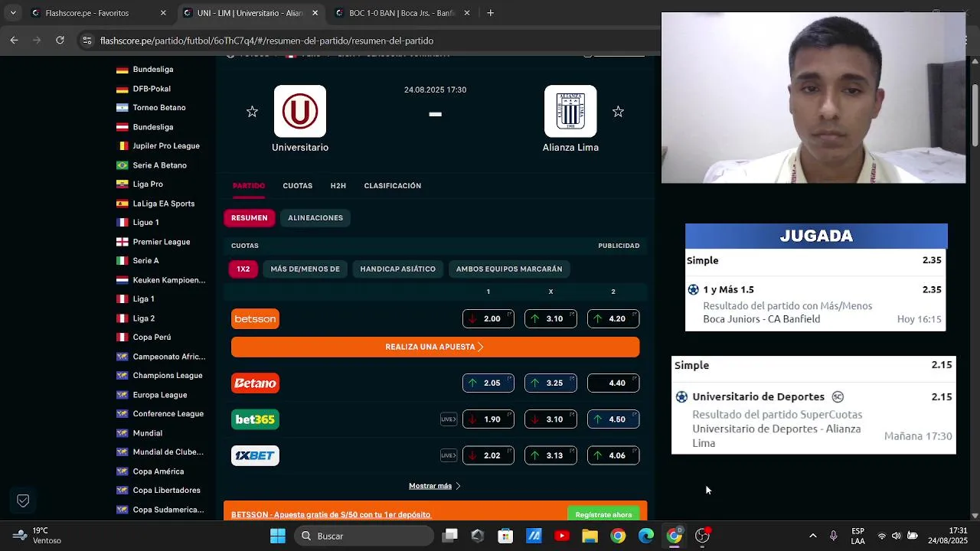The width and height of the screenshot is (980, 551).
Task: Go back with the browser back arrow
Action: coord(14,41)
